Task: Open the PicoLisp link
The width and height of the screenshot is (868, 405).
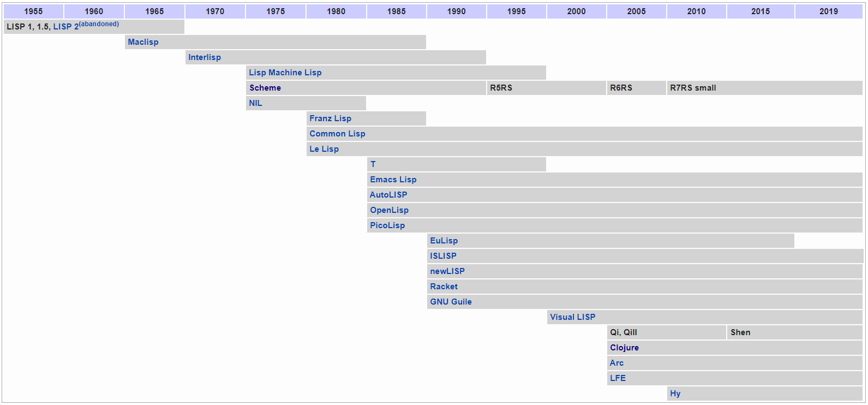Action: tap(387, 225)
